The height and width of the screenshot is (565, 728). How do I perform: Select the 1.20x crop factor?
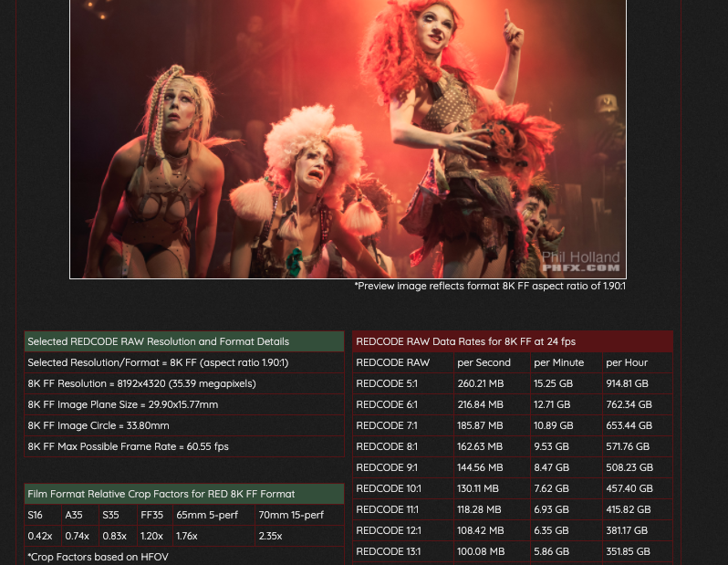click(154, 536)
